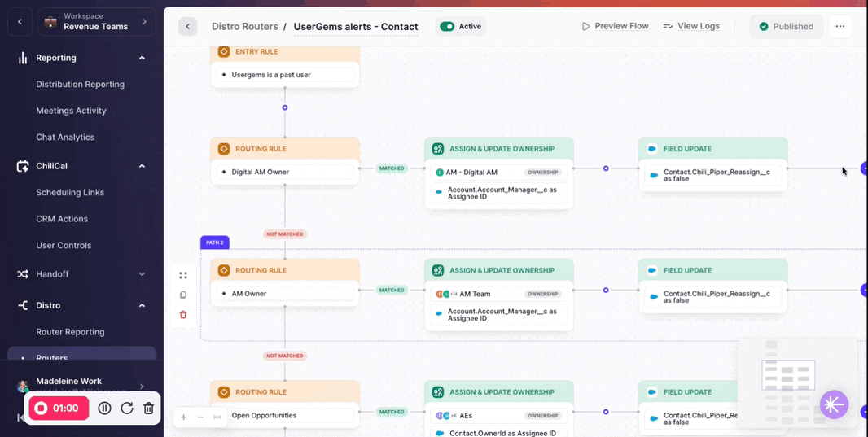Screen dimensions: 868x437
Task: Open the three-dots more options menu
Action: pos(840,27)
